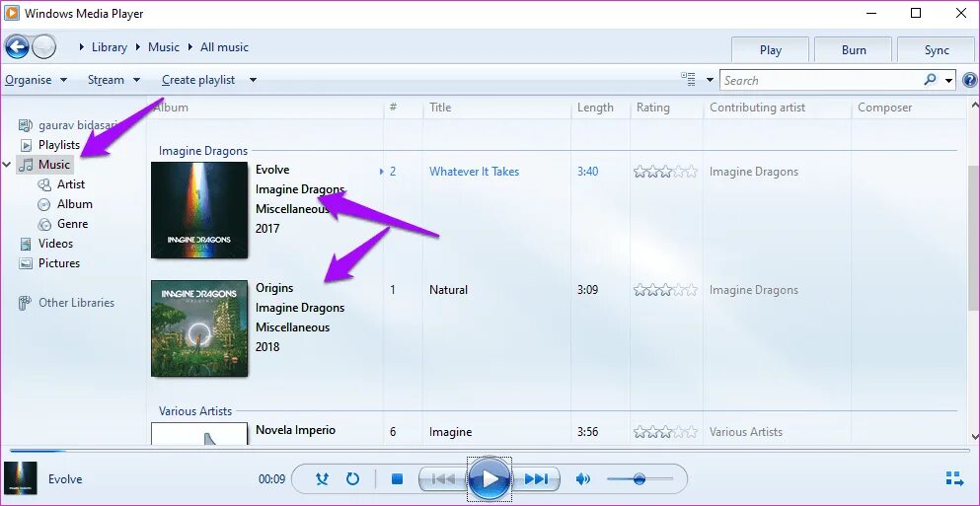Select Music in the breadcrumb path
Viewport: 980px width, 506px height.
pyautogui.click(x=164, y=47)
